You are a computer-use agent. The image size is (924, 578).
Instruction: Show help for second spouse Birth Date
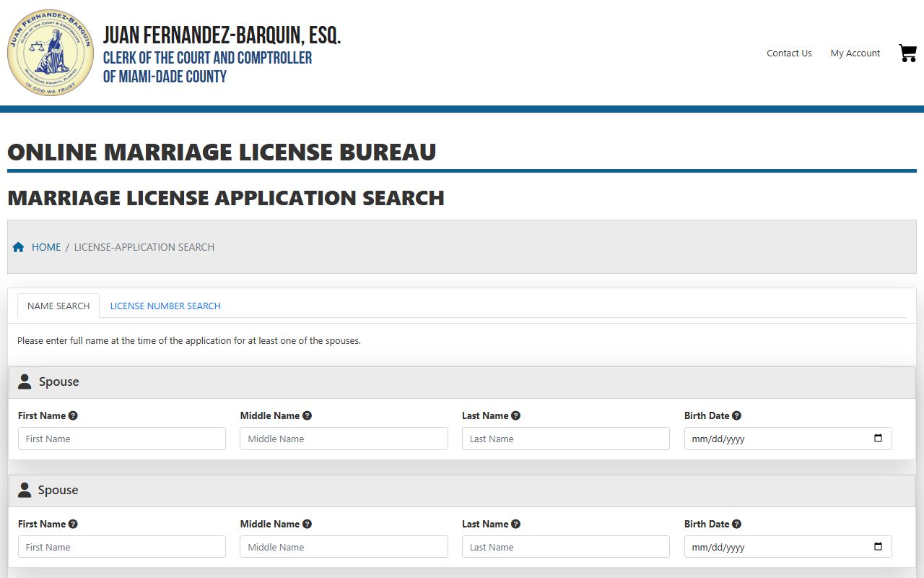[x=736, y=524]
